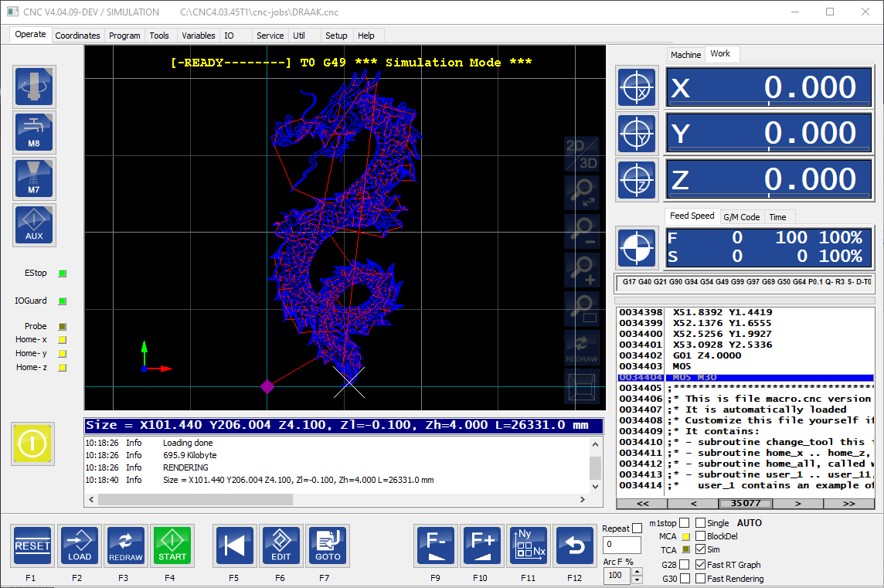The height and width of the screenshot is (588, 884).
Task: Switch to the G/M Code tab
Action: click(741, 217)
